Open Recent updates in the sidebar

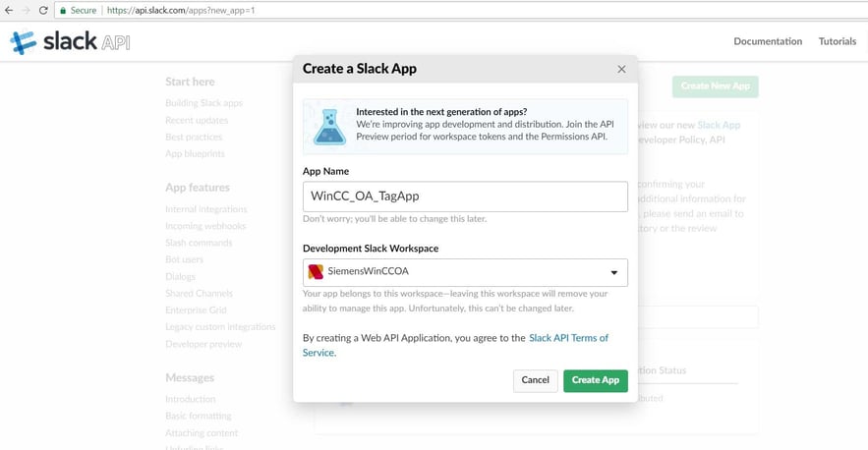(197, 120)
